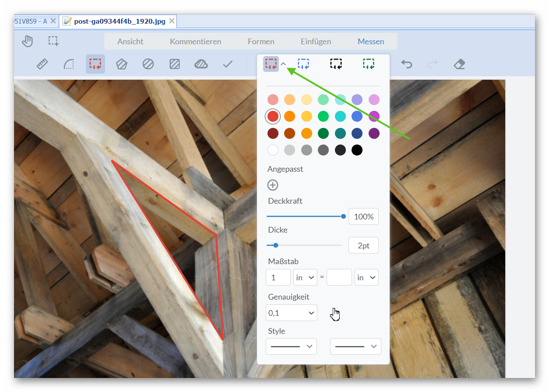Click the Dicke thickness value field
549x392 pixels.
(363, 246)
